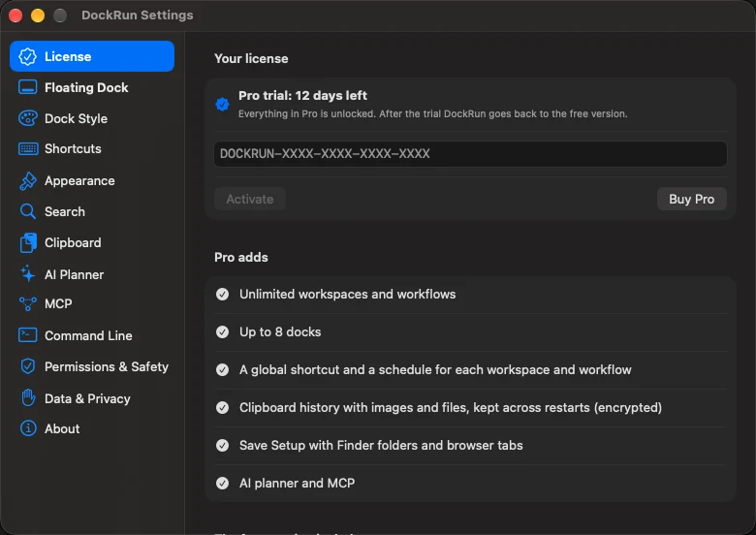Screen dimensions: 756x535
Task: Click the Data & Privacy hand icon
Action: coord(28,397)
